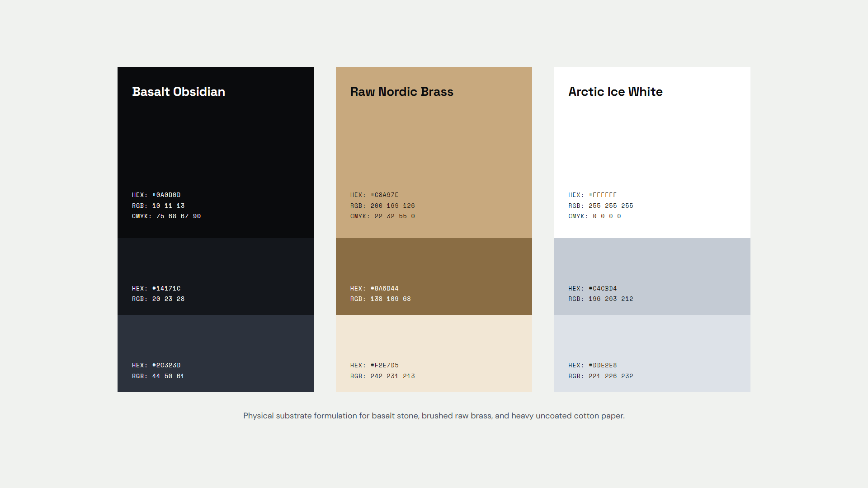Viewport: 868px width, 488px height.
Task: Click the Basalt Obsidian heading
Action: (179, 92)
